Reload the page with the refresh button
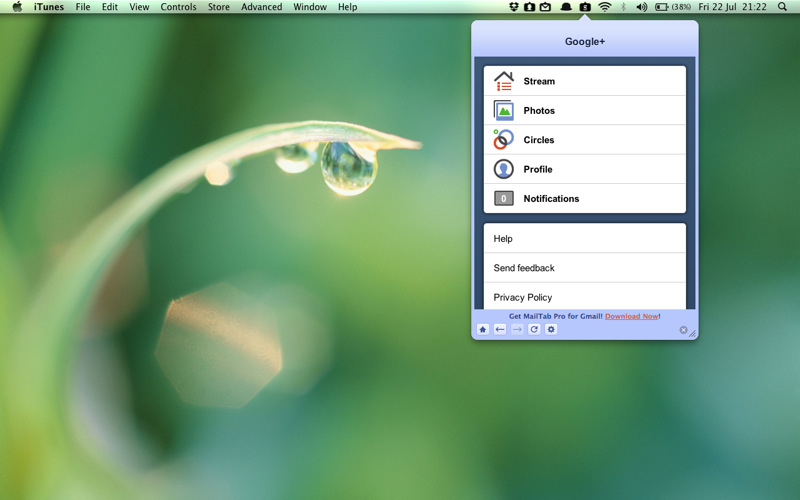The height and width of the screenshot is (500, 800). tap(534, 329)
